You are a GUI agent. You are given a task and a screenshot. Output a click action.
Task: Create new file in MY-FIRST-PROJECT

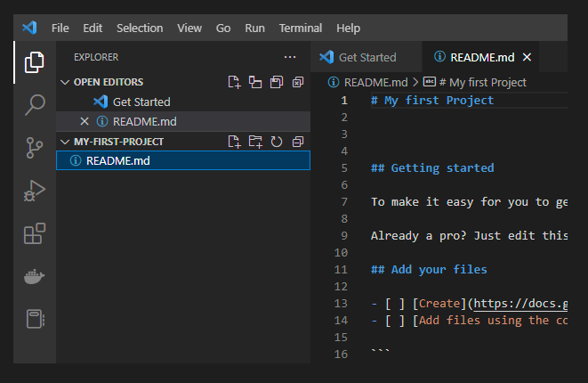[x=234, y=142]
